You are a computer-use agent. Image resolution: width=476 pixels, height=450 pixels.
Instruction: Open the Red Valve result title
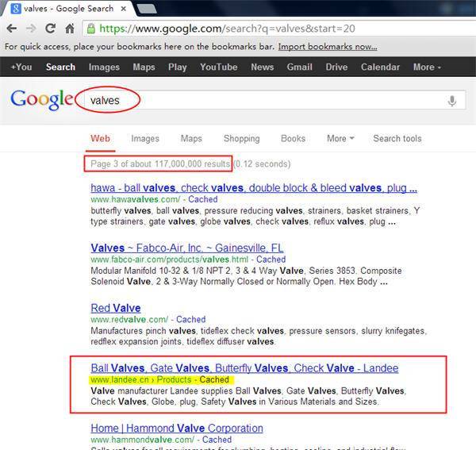coord(116,308)
